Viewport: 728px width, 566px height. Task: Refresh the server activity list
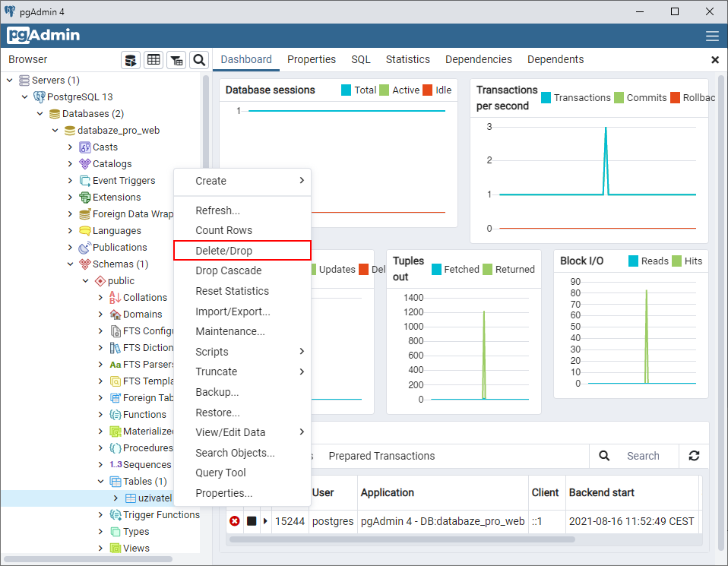point(694,456)
